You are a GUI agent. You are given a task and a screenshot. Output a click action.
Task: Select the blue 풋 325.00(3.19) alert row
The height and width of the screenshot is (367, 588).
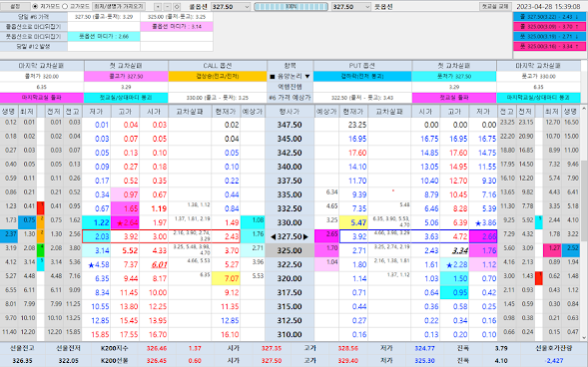click(549, 36)
